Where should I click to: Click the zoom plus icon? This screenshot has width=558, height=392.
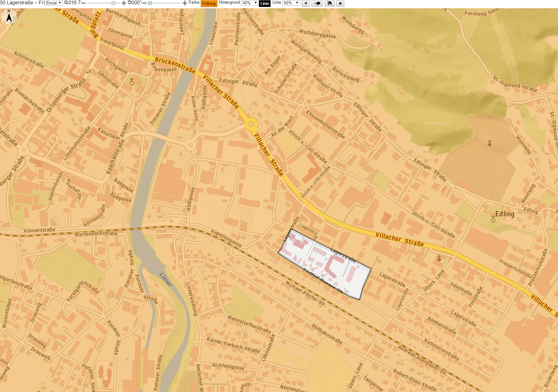click(x=124, y=3)
